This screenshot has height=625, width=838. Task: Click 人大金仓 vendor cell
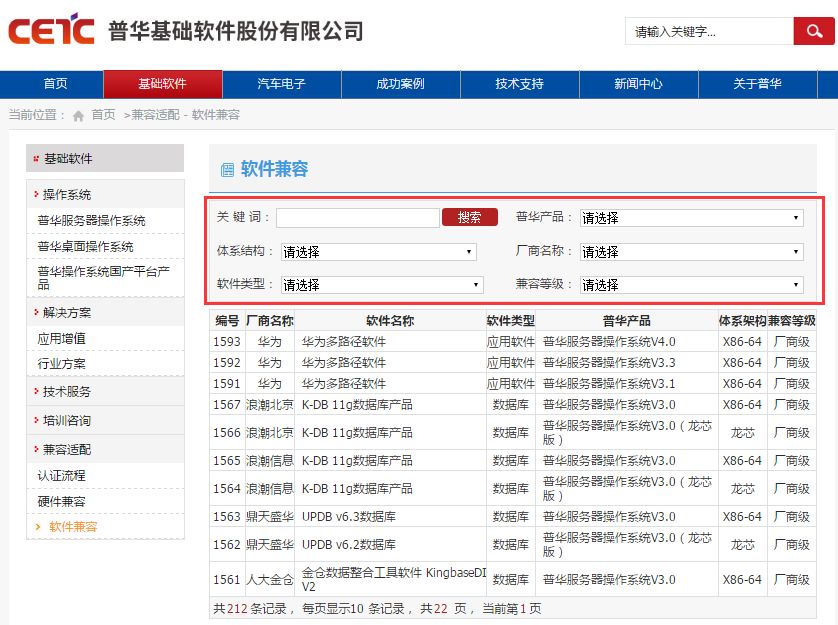pyautogui.click(x=270, y=580)
